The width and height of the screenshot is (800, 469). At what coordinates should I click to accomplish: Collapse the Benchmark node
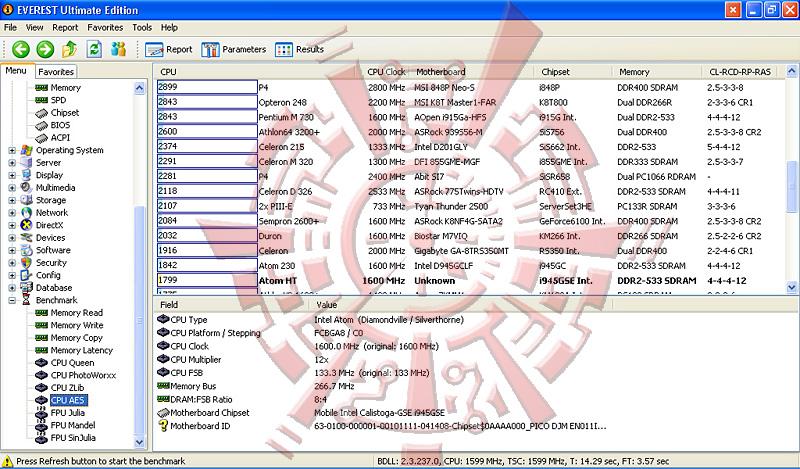click(x=12, y=300)
